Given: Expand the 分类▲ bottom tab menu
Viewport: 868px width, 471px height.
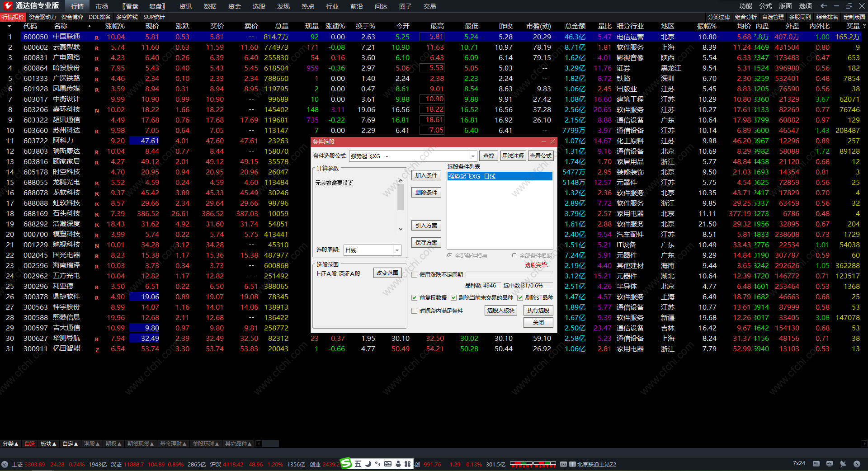Looking at the screenshot, I should (x=10, y=444).
